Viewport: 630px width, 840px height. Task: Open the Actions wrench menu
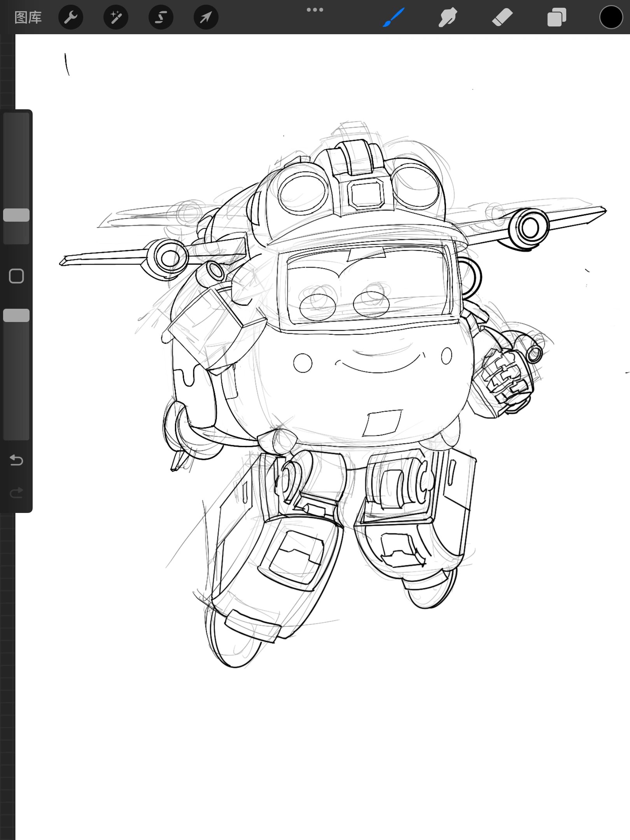click(x=71, y=17)
